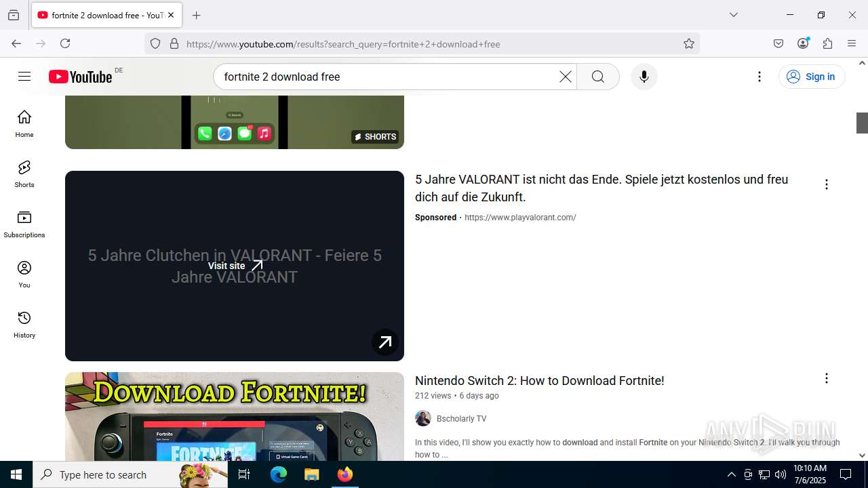
Task: Open Shorts in the sidebar
Action: coord(24,174)
